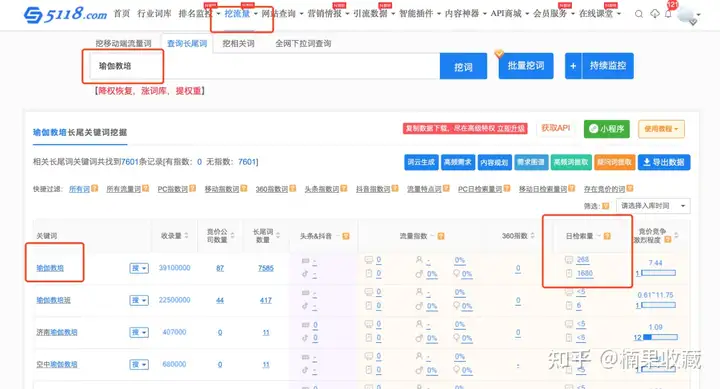Click help icon next to 移动日检索量词 filter
This screenshot has height=389, width=720.
pyautogui.click(x=572, y=188)
